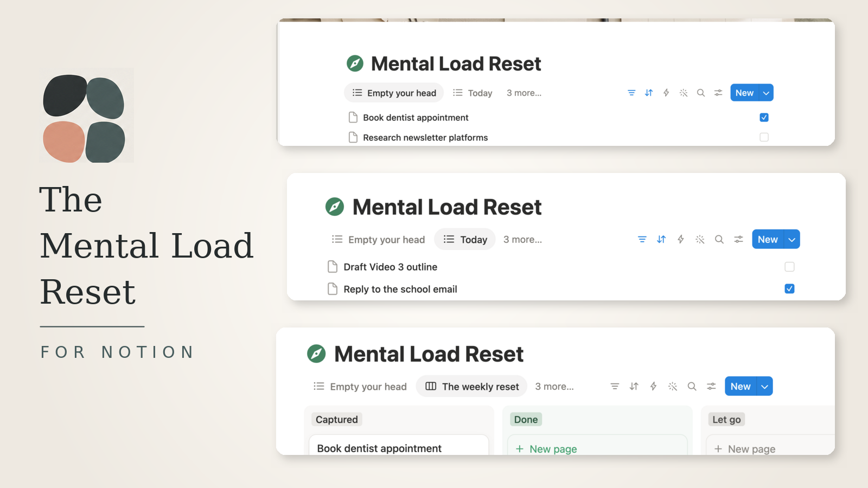Click Mental Load Reset title in top panel
Viewport: 868px width, 488px height.
click(456, 64)
